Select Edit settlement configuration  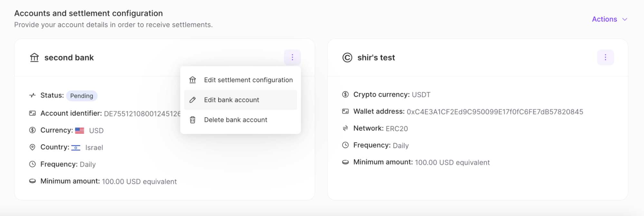248,80
